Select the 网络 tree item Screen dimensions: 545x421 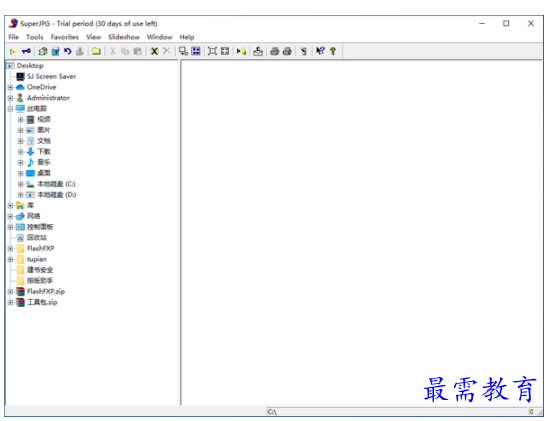33,216
